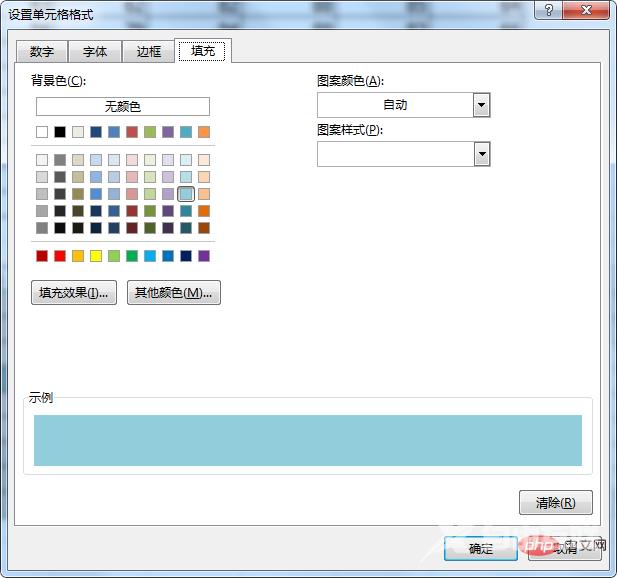Click the 其他颜色 more colors button

[174, 293]
